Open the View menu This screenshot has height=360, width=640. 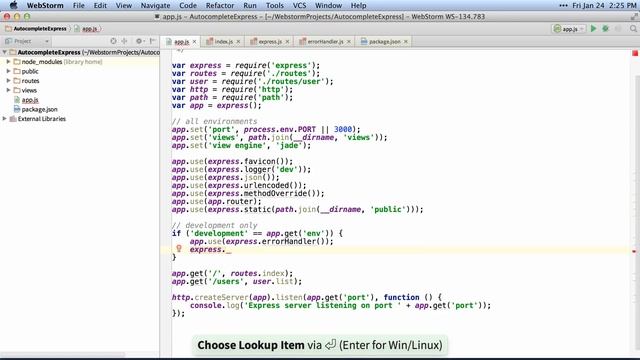[x=124, y=5]
